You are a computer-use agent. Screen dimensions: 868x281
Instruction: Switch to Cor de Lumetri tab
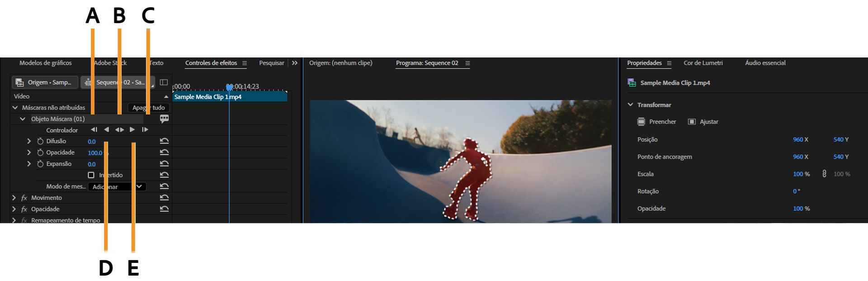coord(703,63)
